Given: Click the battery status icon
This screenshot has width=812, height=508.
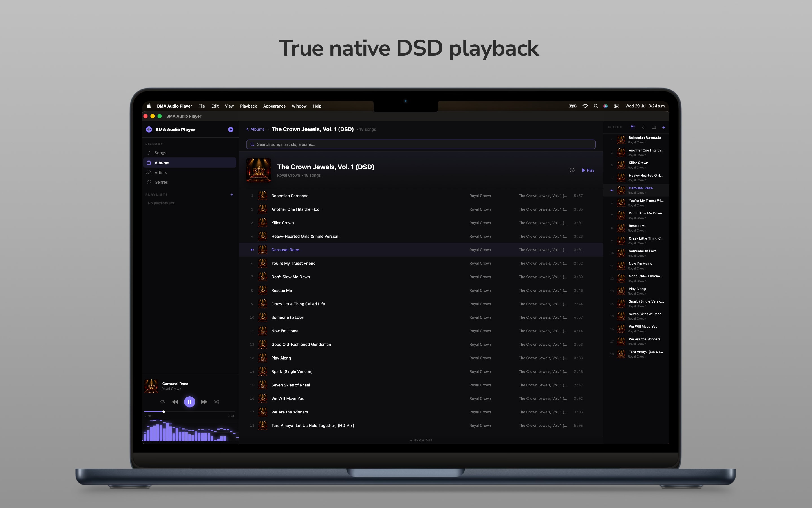Looking at the screenshot, I should coord(573,106).
